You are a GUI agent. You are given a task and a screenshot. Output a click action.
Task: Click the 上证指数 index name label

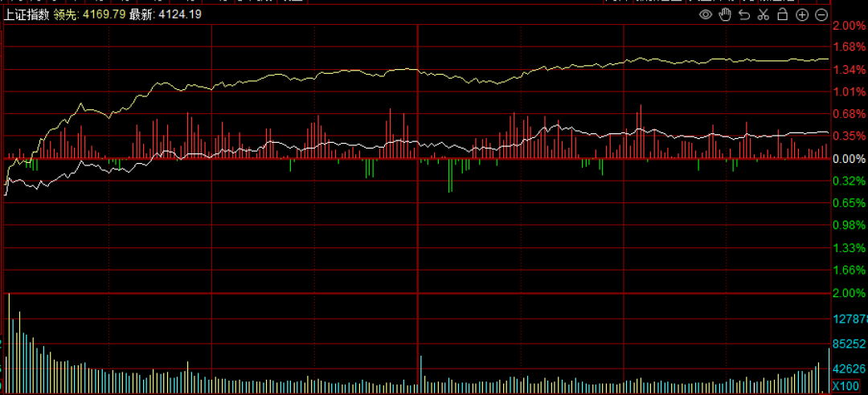click(27, 14)
